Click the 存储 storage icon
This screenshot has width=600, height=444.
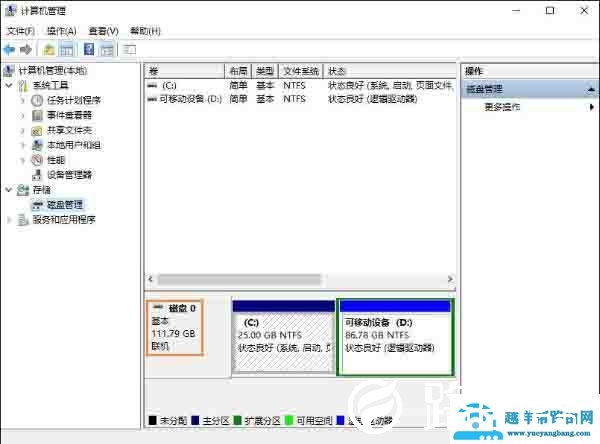[23, 190]
